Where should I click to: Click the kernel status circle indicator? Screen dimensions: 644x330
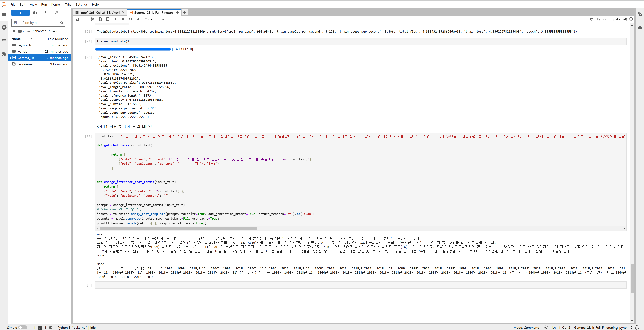click(631, 19)
